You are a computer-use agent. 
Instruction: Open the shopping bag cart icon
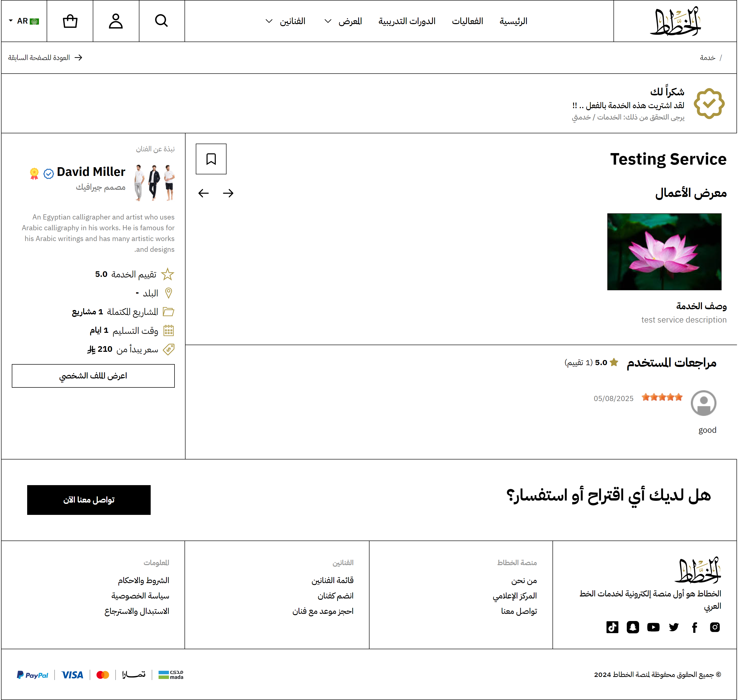click(70, 21)
